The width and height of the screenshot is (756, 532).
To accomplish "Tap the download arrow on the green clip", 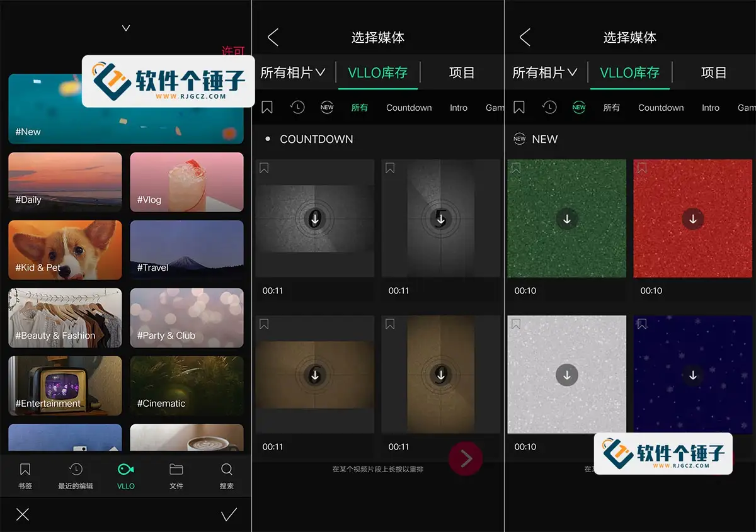I will pos(566,218).
